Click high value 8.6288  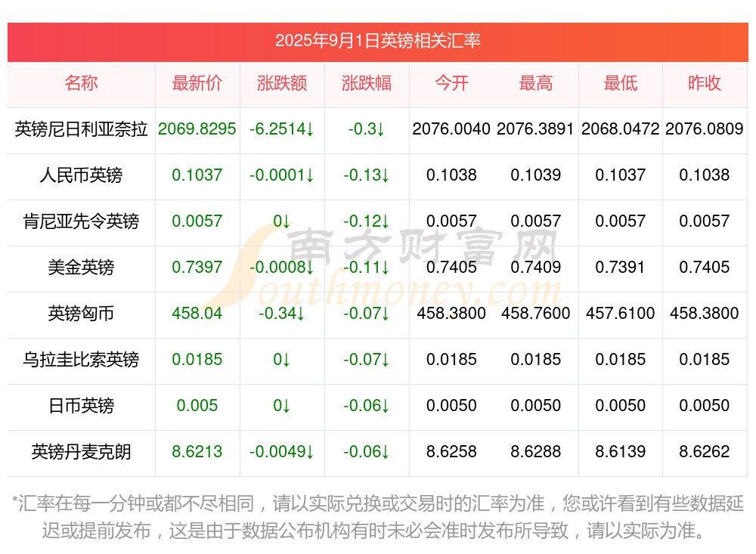(x=536, y=452)
